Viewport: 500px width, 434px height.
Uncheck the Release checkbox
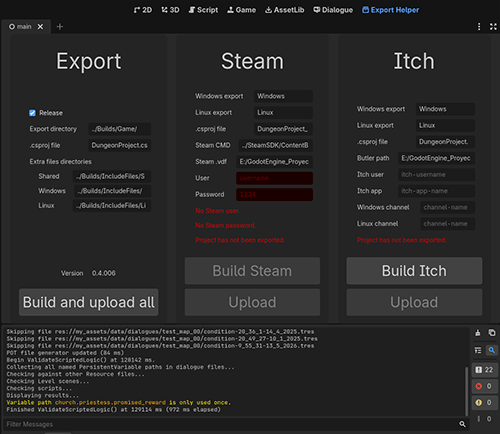32,113
